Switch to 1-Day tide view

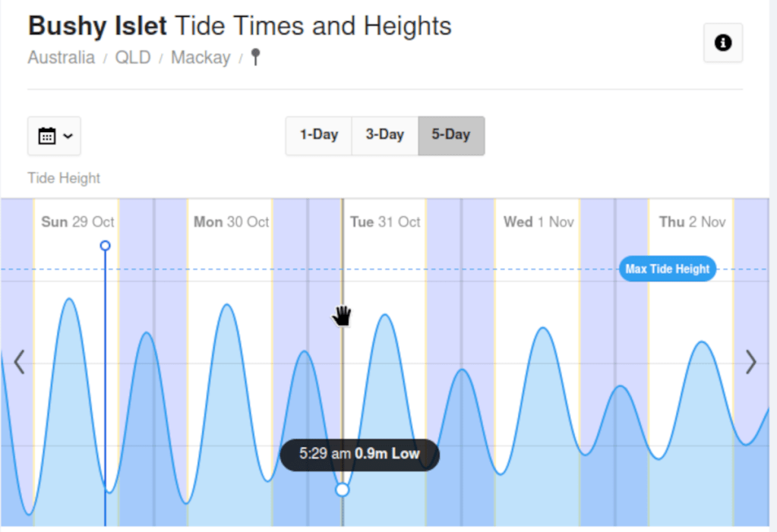tap(318, 136)
